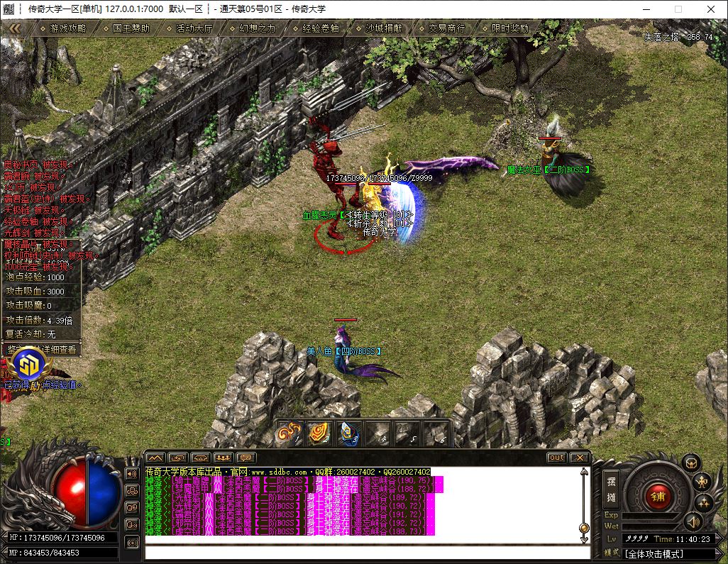Click the speech bubble chat toolbar icon

coord(246,458)
